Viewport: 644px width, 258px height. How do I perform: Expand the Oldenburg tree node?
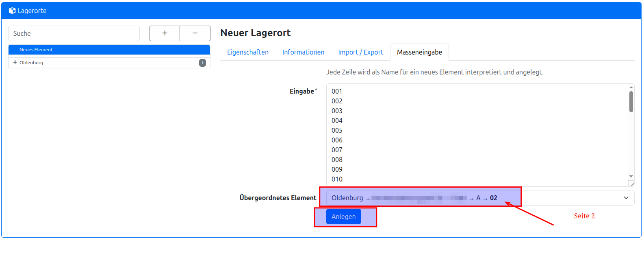[x=15, y=63]
